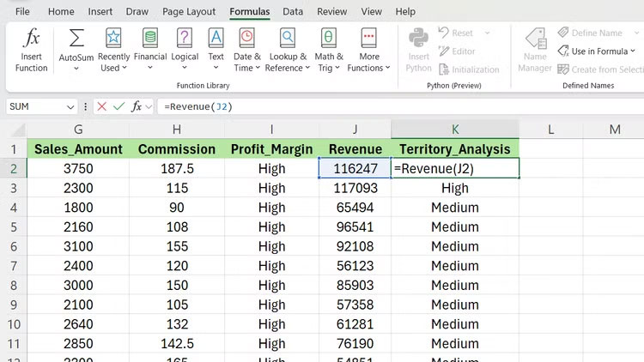Select cell J3 containing 117093
The image size is (644, 362).
point(354,188)
